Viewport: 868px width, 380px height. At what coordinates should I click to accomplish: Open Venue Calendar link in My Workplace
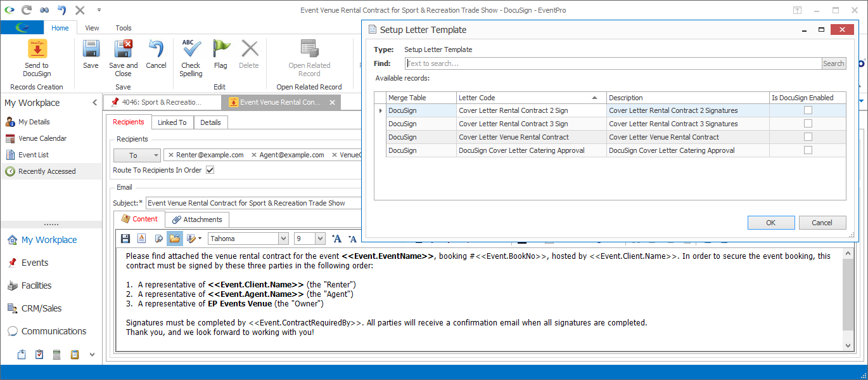(42, 138)
